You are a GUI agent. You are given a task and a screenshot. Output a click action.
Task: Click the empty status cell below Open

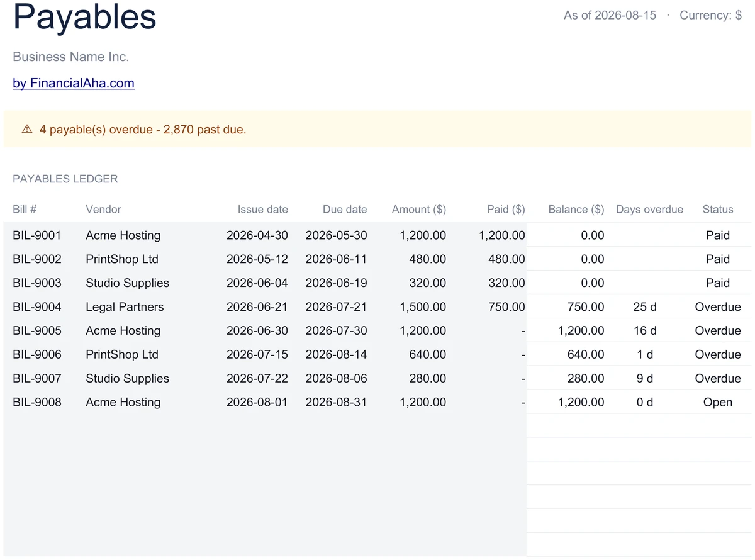(719, 425)
